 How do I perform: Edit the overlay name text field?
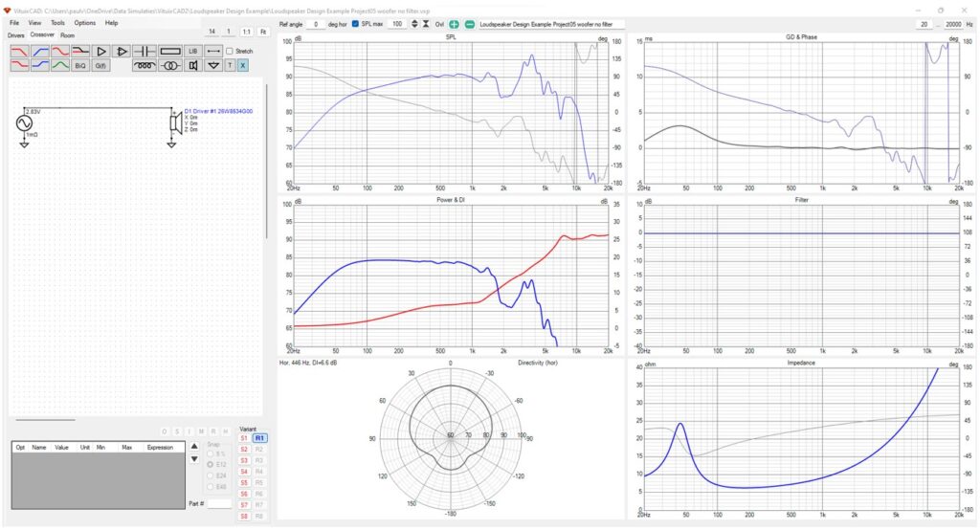tap(550, 24)
